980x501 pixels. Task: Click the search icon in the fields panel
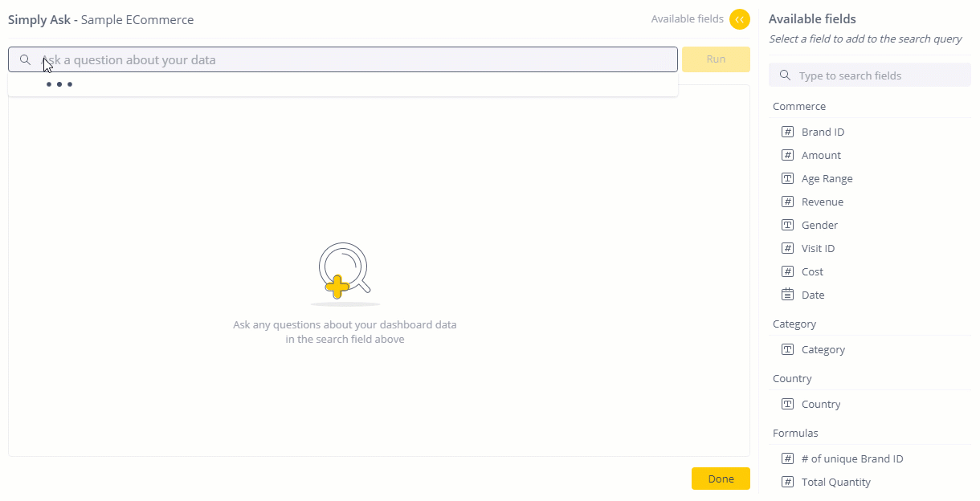784,75
